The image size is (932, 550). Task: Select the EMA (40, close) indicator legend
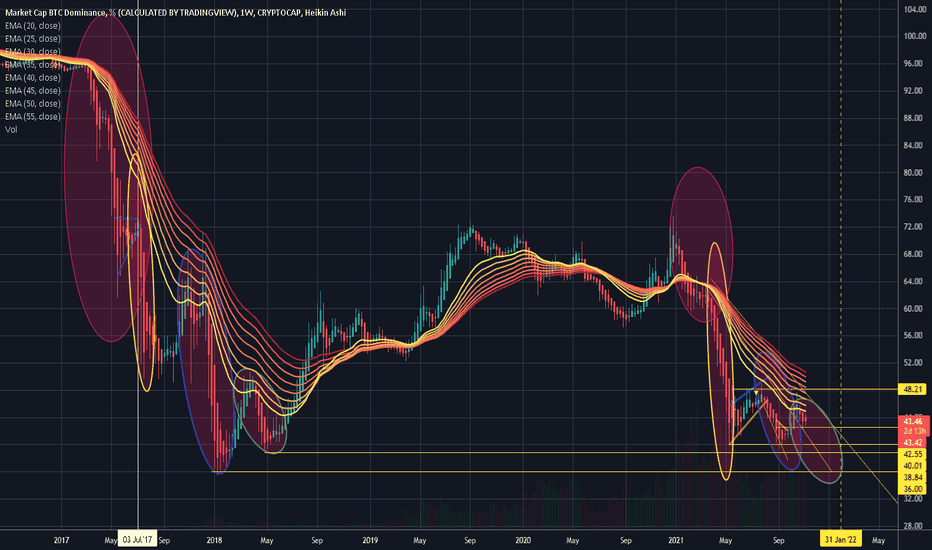33,78
